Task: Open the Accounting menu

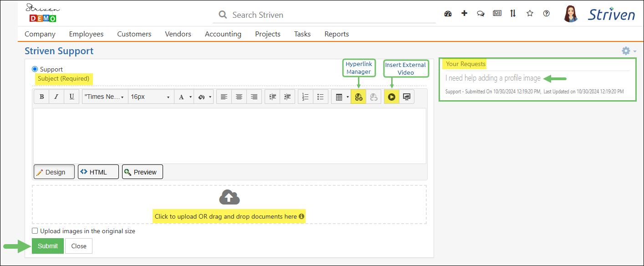Action: click(223, 34)
